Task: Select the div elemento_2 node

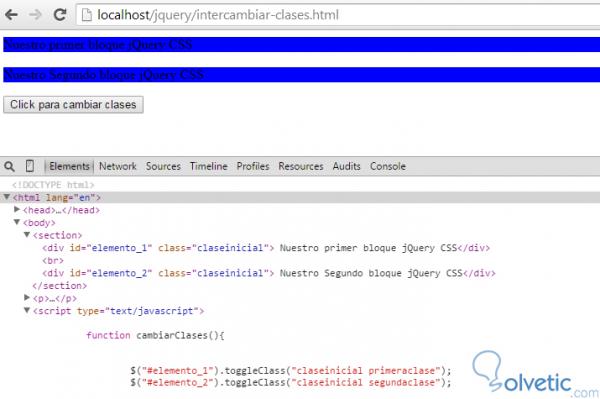Action: click(x=269, y=273)
